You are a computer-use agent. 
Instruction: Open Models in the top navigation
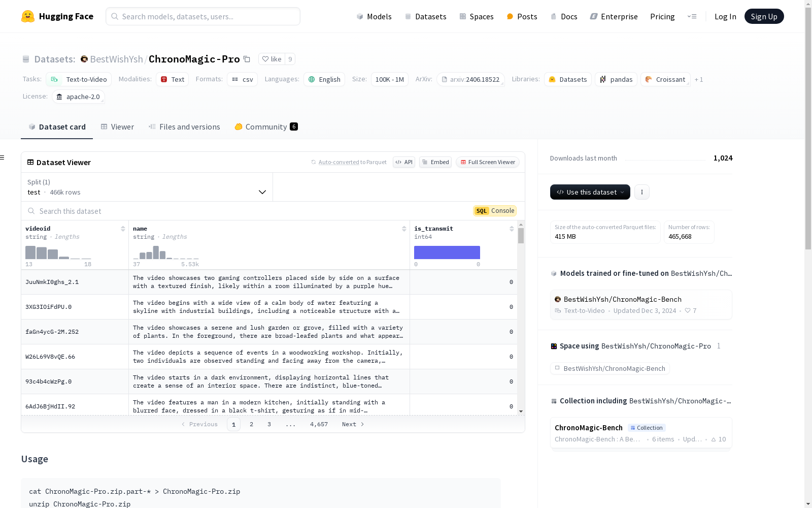[374, 16]
